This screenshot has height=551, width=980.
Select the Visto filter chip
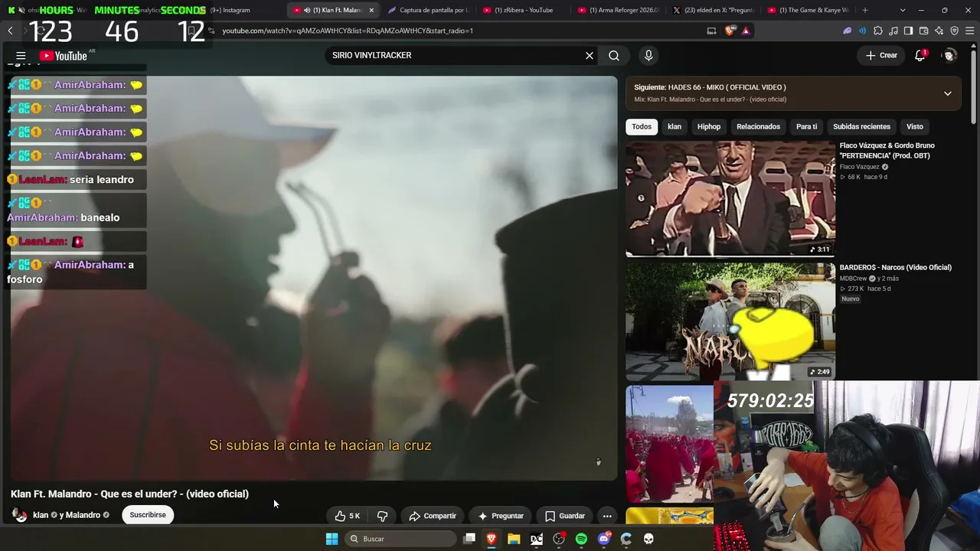[915, 126]
